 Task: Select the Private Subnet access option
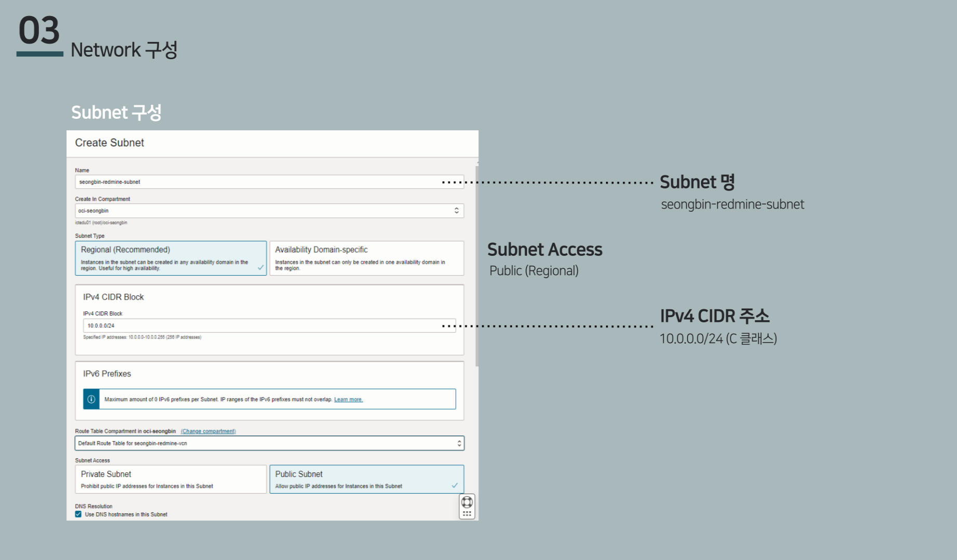tap(170, 479)
